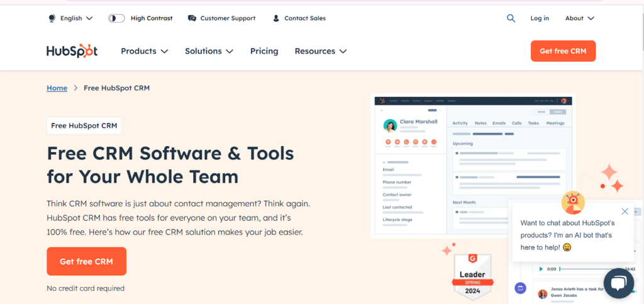
Task: Click the purple calendar task icon
Action: point(520,288)
